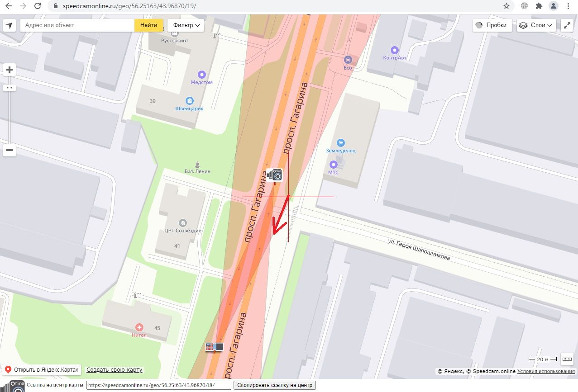Open Создать свою карту link

coord(115,370)
